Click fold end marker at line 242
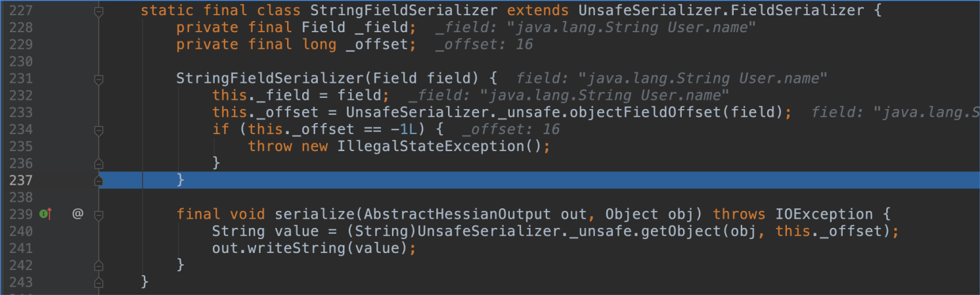The height and width of the screenshot is (295, 980). pos(99,265)
